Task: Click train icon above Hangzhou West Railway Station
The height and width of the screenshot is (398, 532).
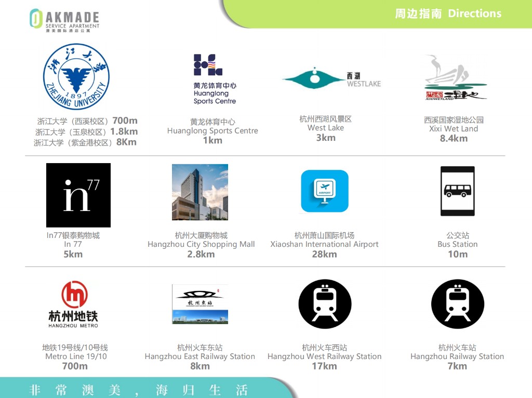Action: (325, 304)
